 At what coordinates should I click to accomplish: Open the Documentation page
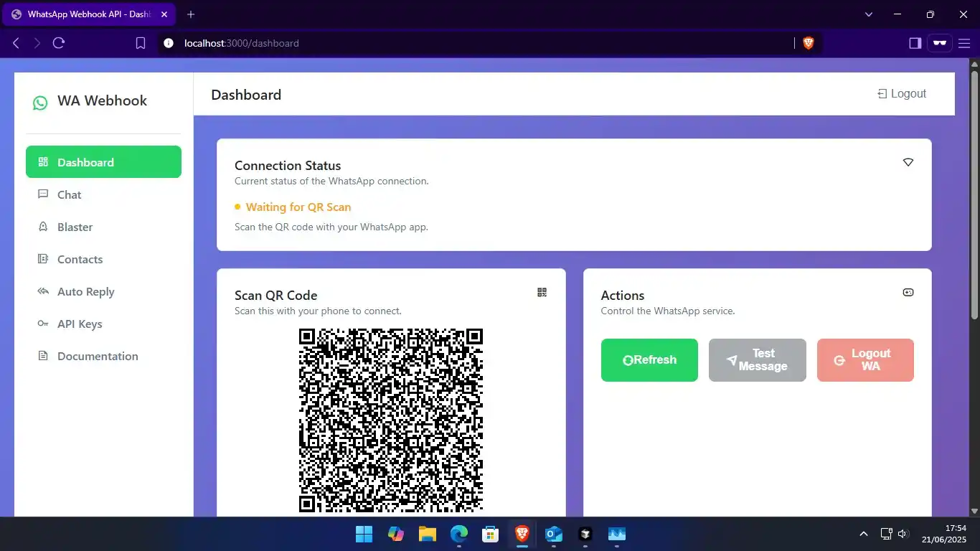pos(103,356)
